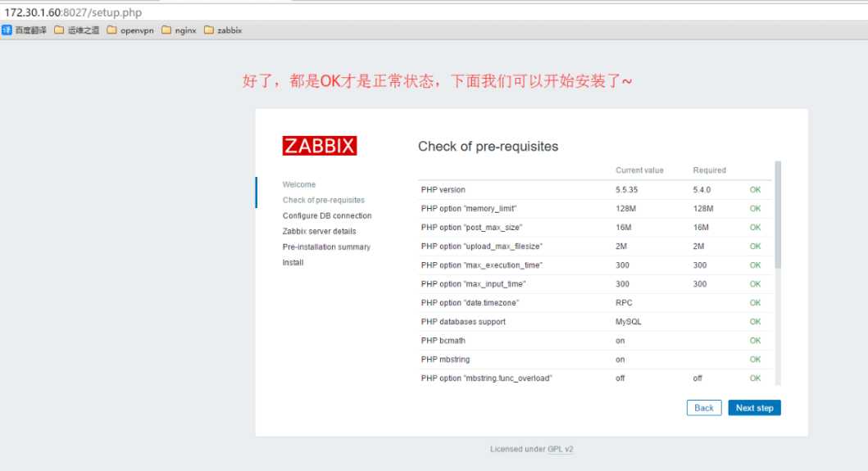Click Licensed under GPL v2 text
The width and height of the screenshot is (868, 471).
coord(531,449)
